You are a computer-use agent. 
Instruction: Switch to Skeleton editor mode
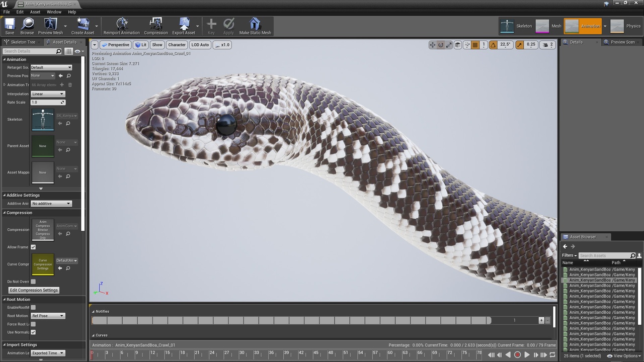[517, 26]
